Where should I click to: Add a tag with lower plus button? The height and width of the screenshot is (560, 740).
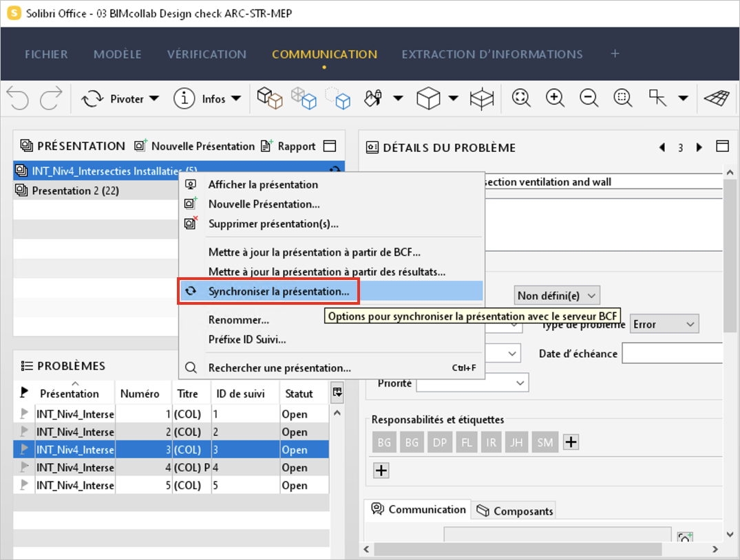[x=381, y=471]
